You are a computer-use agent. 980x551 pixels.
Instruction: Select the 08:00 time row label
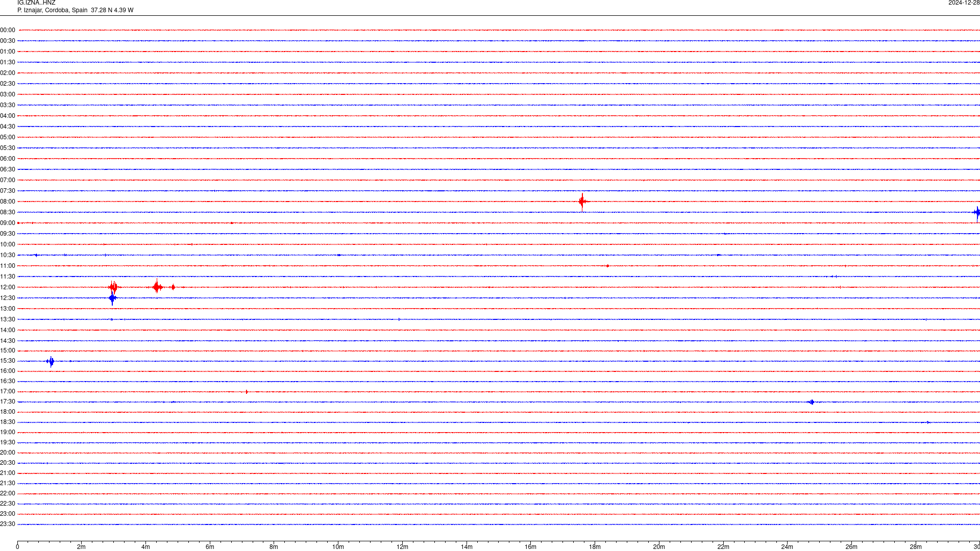click(x=8, y=202)
